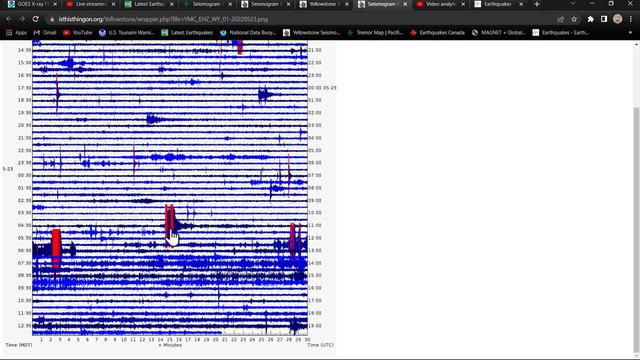This screenshot has height=360, width=640.
Task: Open the MAGNET Global bookmark
Action: [498, 32]
